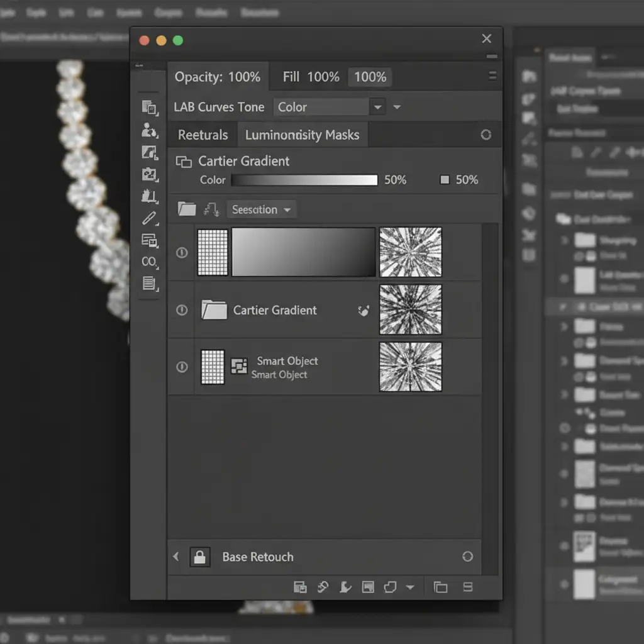Switch to the Reeturals tab

pos(203,135)
